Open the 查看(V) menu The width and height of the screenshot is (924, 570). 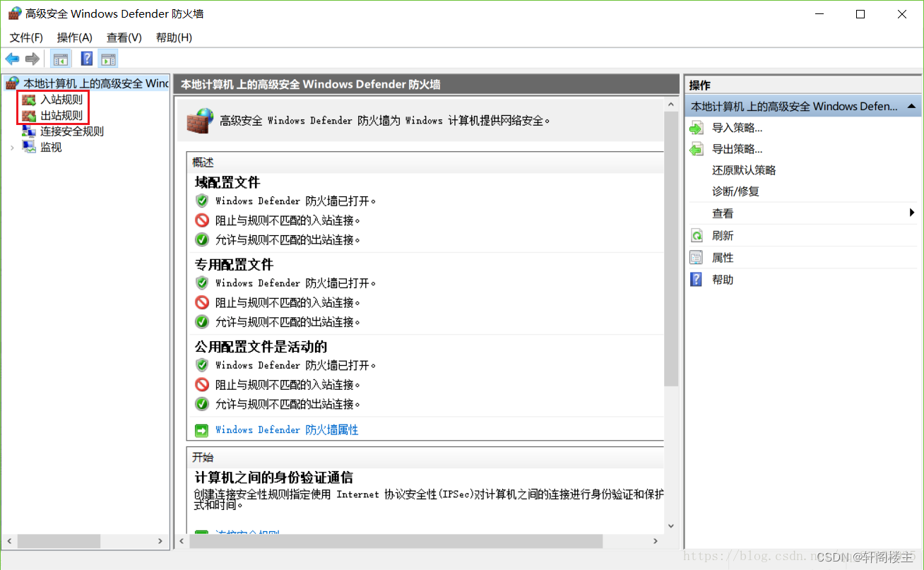(x=124, y=37)
